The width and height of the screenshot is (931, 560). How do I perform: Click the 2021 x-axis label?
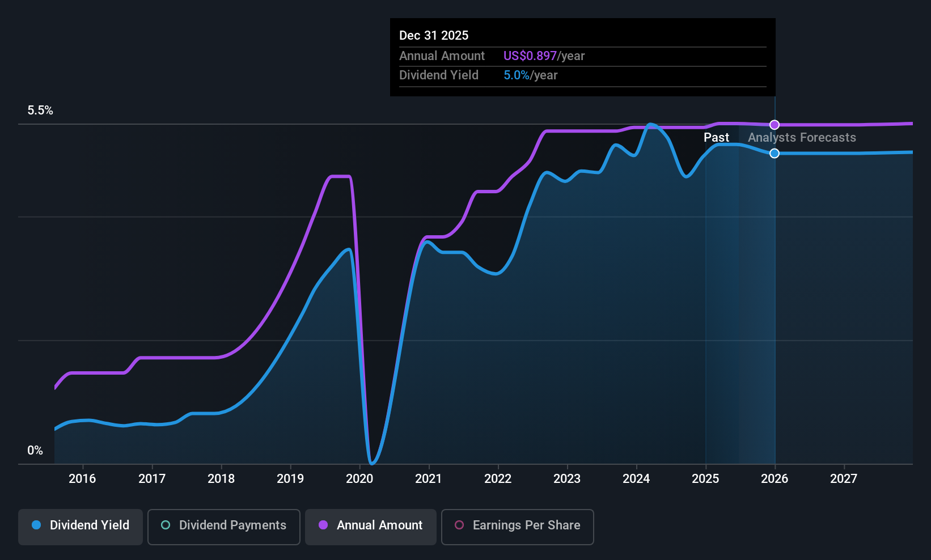click(429, 478)
